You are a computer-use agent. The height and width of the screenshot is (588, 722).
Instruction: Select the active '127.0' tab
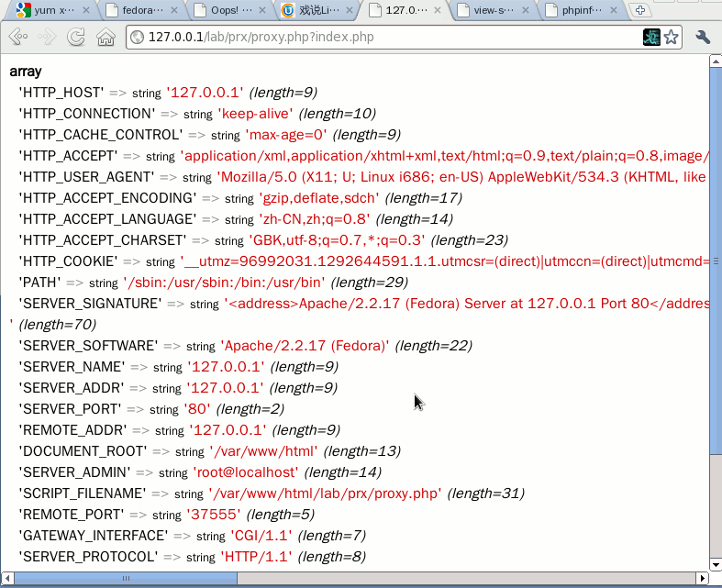tap(403, 10)
